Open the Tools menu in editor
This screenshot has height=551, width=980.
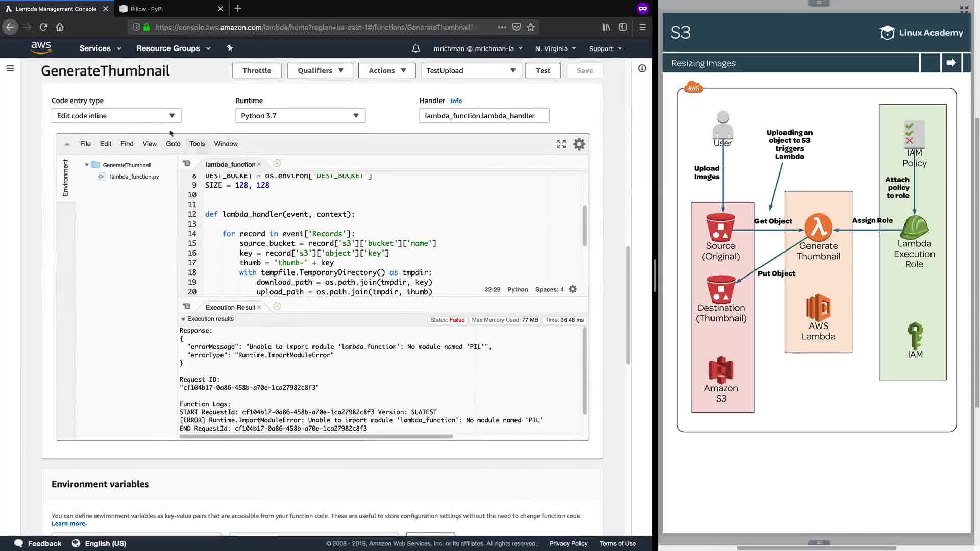click(x=197, y=144)
